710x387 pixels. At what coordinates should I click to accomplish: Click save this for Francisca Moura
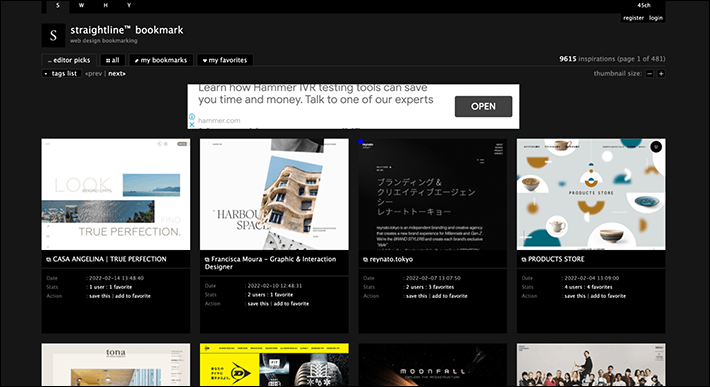pos(258,304)
